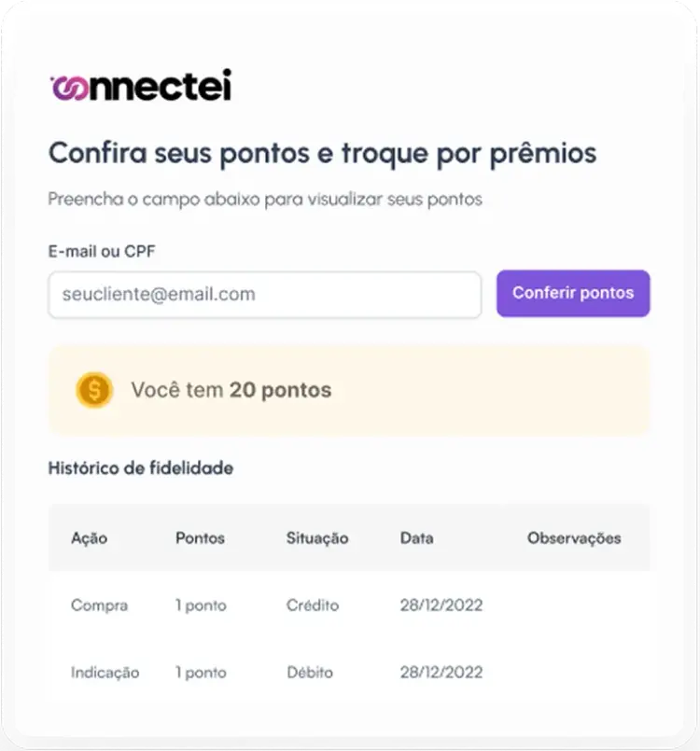Click the Connectei logo
The height and width of the screenshot is (751, 700).
click(x=140, y=85)
